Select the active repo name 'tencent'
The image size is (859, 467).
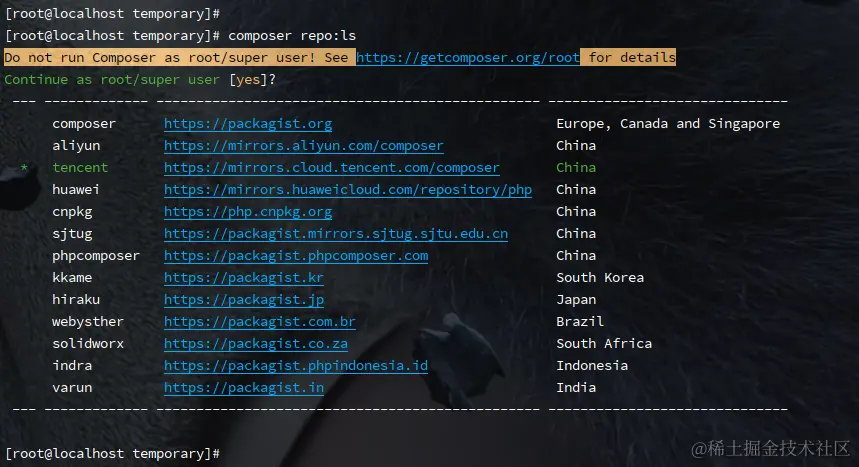(80, 168)
